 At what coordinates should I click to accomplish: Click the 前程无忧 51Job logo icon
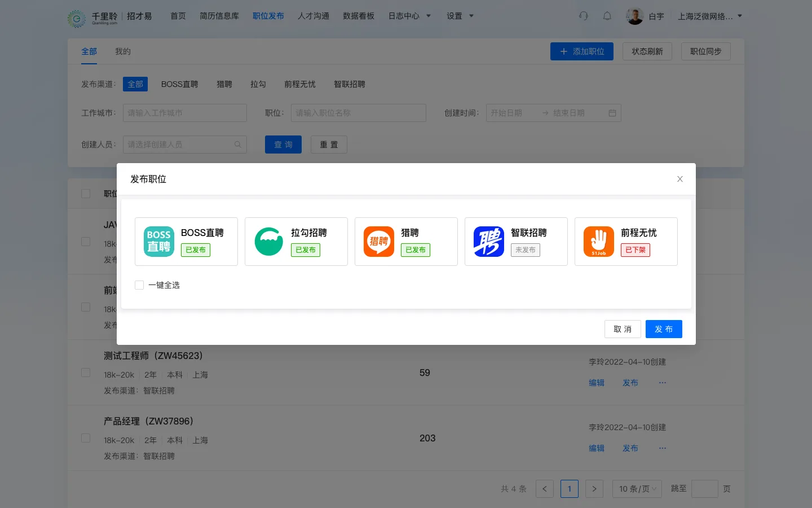coord(599,242)
